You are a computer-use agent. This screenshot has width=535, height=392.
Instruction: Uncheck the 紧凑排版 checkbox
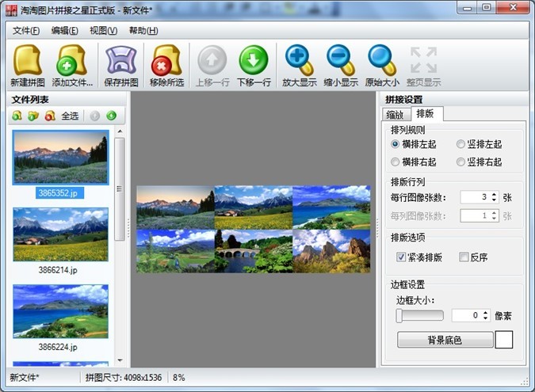pos(401,257)
